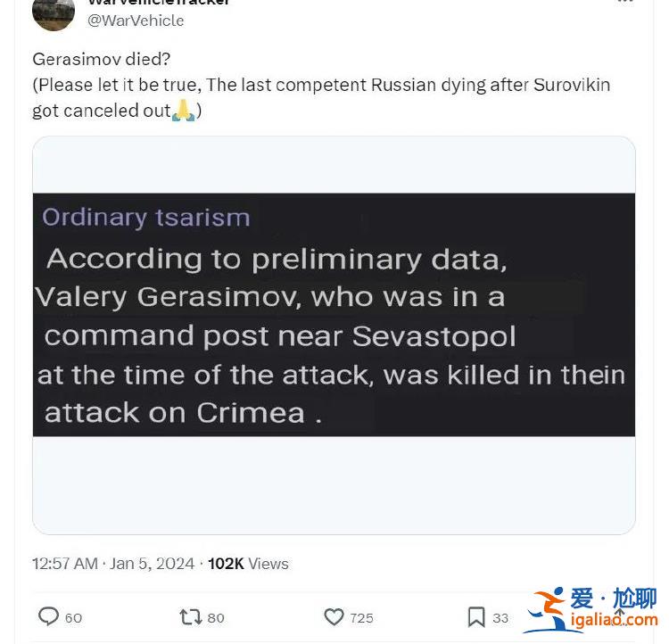669x644 pixels.
Task: Click the like count 725
Action: pos(361,617)
